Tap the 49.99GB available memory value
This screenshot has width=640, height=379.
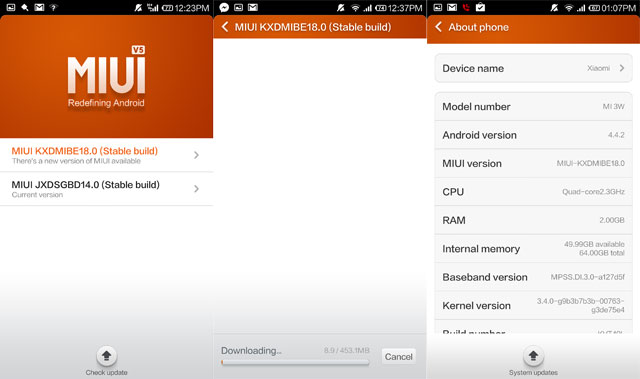point(594,244)
